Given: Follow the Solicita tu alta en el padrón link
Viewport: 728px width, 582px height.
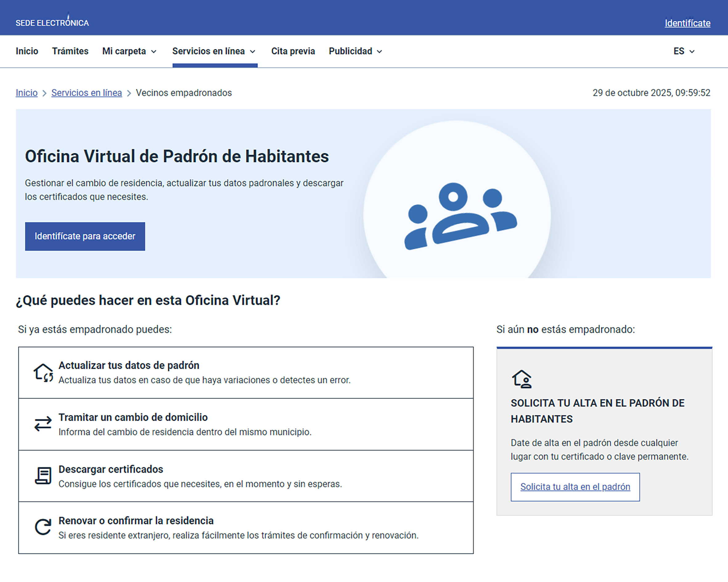Looking at the screenshot, I should pos(575,487).
